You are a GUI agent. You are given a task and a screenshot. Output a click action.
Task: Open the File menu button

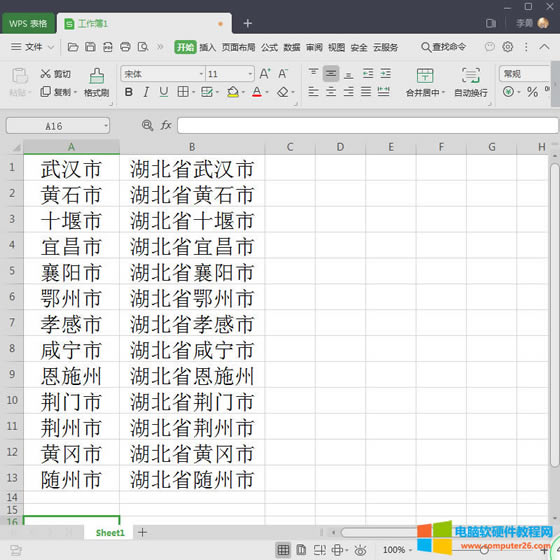(32, 47)
